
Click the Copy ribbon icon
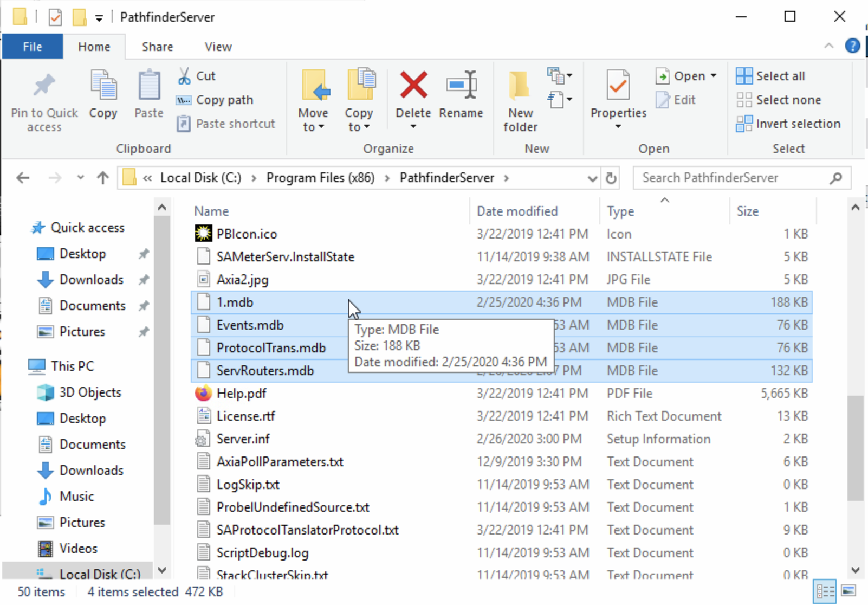point(103,86)
